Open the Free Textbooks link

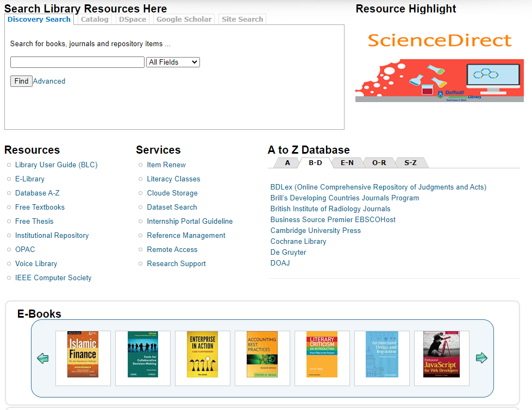tap(40, 207)
